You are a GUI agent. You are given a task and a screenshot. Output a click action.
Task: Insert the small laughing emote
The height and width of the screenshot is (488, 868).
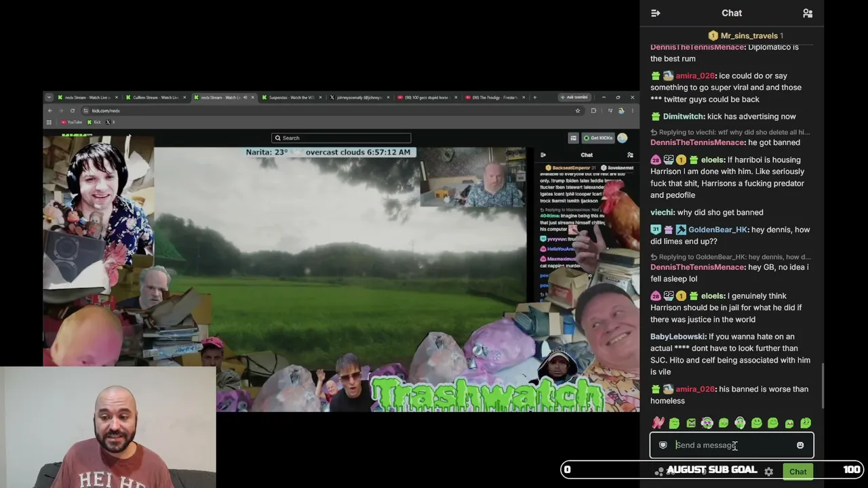[x=789, y=424]
